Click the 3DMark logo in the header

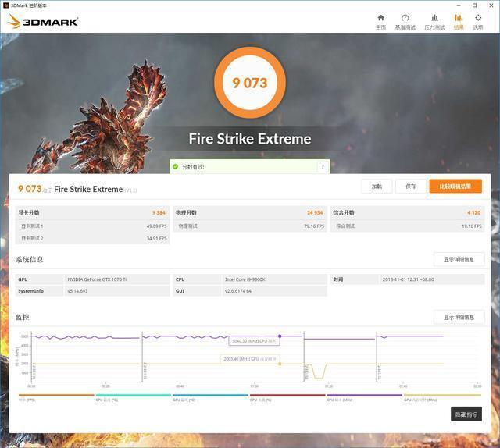coord(43,21)
